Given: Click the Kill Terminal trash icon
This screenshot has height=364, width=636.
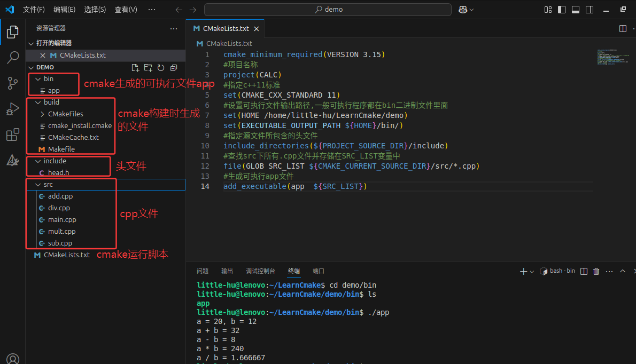Looking at the screenshot, I should pyautogui.click(x=596, y=271).
